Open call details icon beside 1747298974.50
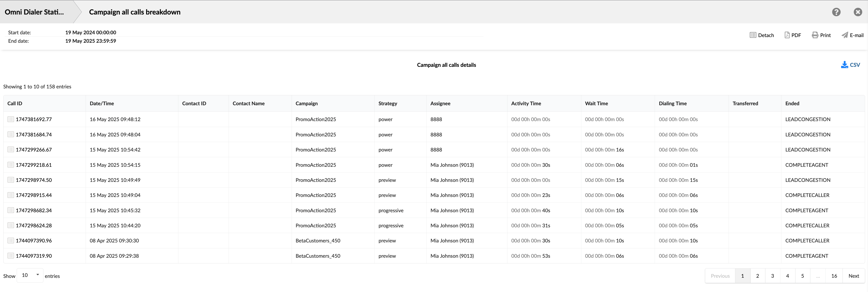 (10, 180)
